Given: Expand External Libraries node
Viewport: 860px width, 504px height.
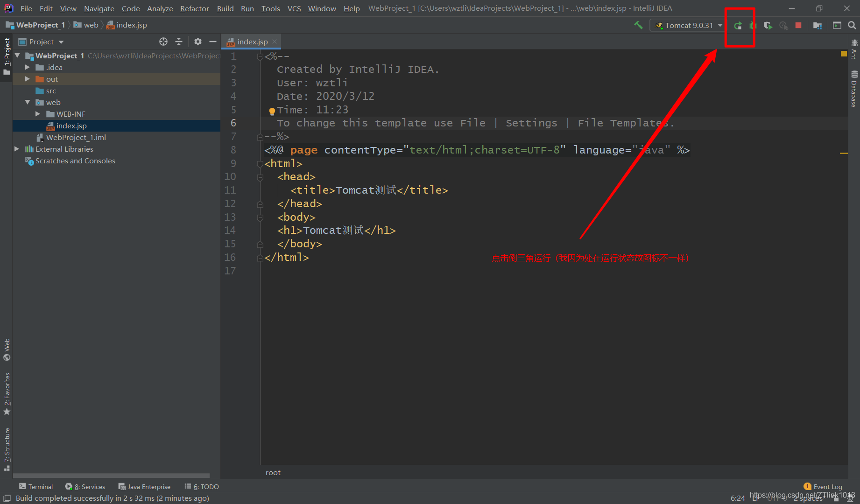Looking at the screenshot, I should pyautogui.click(x=17, y=149).
